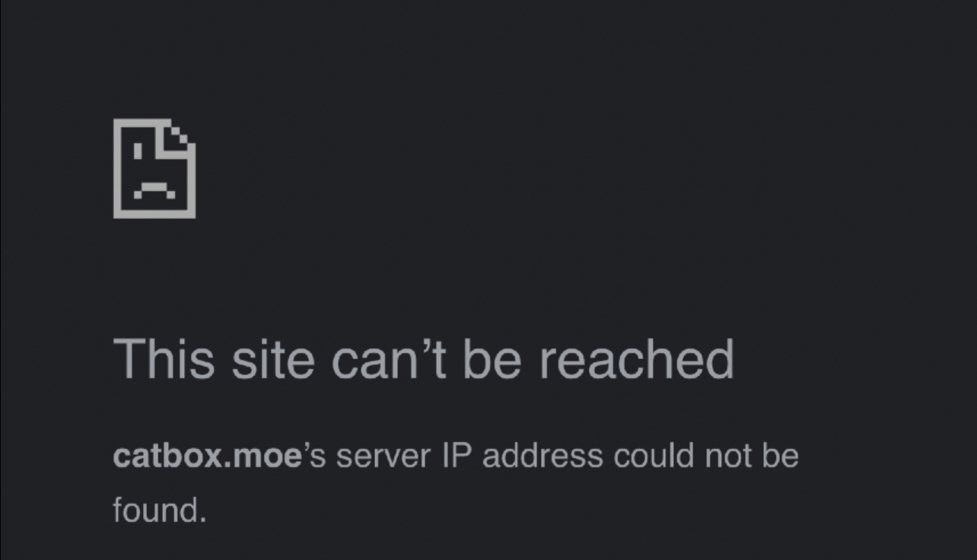Image resolution: width=977 pixels, height=560 pixels.
Task: Click the word "server" in the error message
Action: click(x=383, y=457)
